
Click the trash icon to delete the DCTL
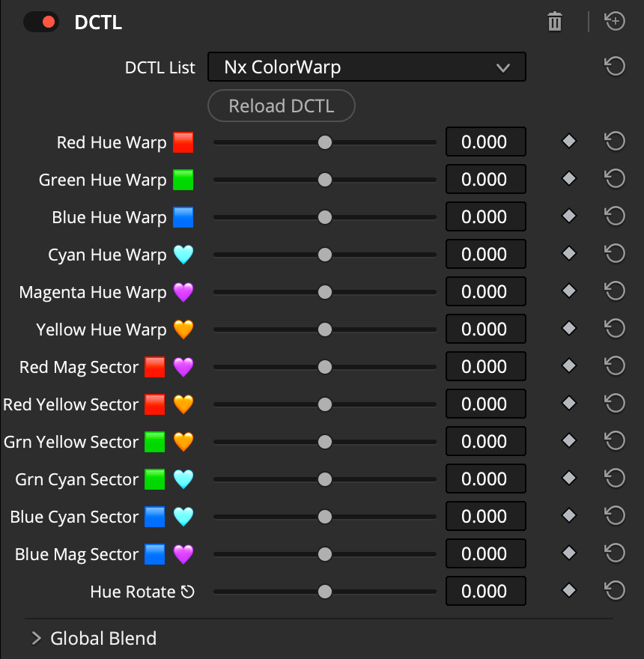click(554, 22)
